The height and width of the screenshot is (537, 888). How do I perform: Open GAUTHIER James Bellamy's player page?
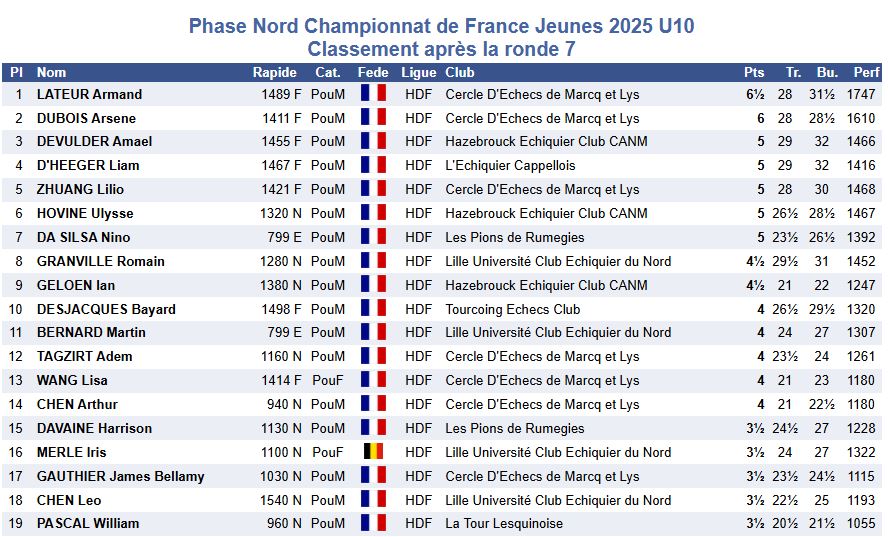[120, 476]
